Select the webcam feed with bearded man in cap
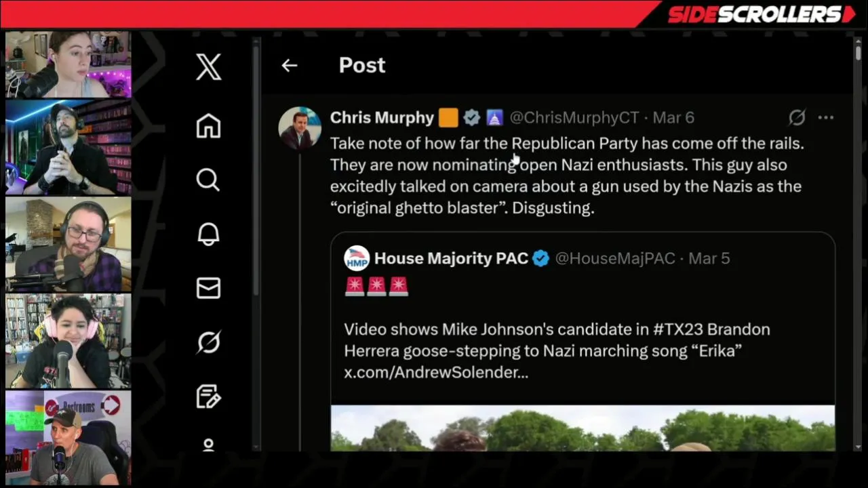868x488 pixels. [68, 148]
